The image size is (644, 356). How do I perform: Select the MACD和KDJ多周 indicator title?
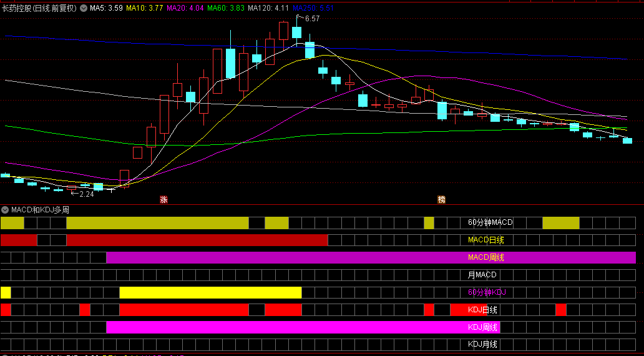(x=40, y=210)
